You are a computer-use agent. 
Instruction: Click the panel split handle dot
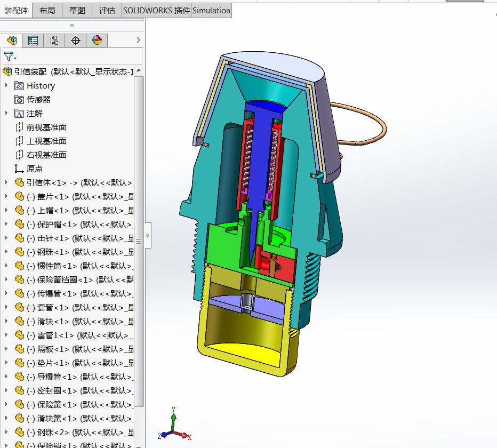click(x=72, y=26)
